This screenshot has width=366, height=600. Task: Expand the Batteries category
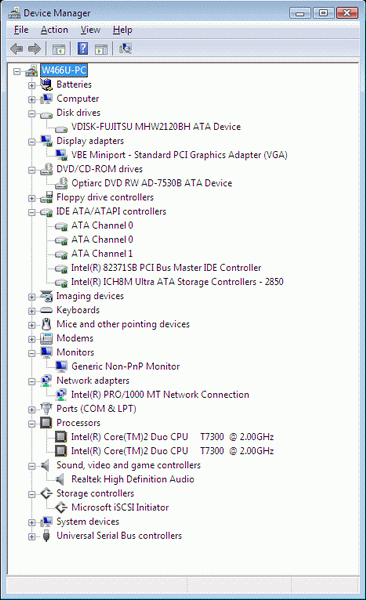coord(32,85)
